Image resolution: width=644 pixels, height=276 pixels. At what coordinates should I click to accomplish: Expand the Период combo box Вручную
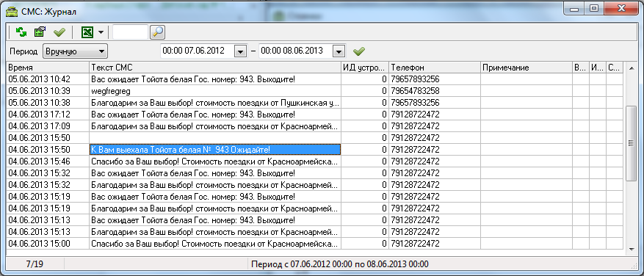point(75,51)
